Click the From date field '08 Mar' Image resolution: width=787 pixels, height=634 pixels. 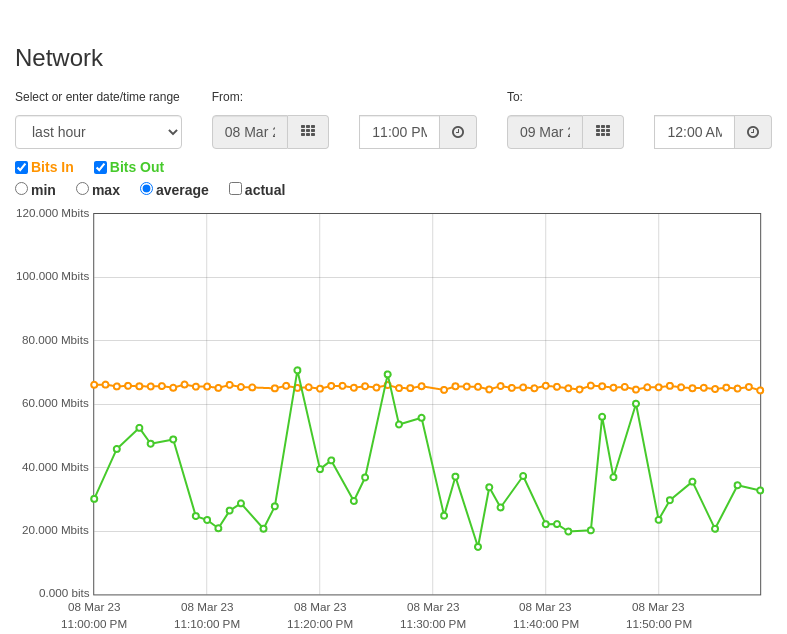point(250,132)
